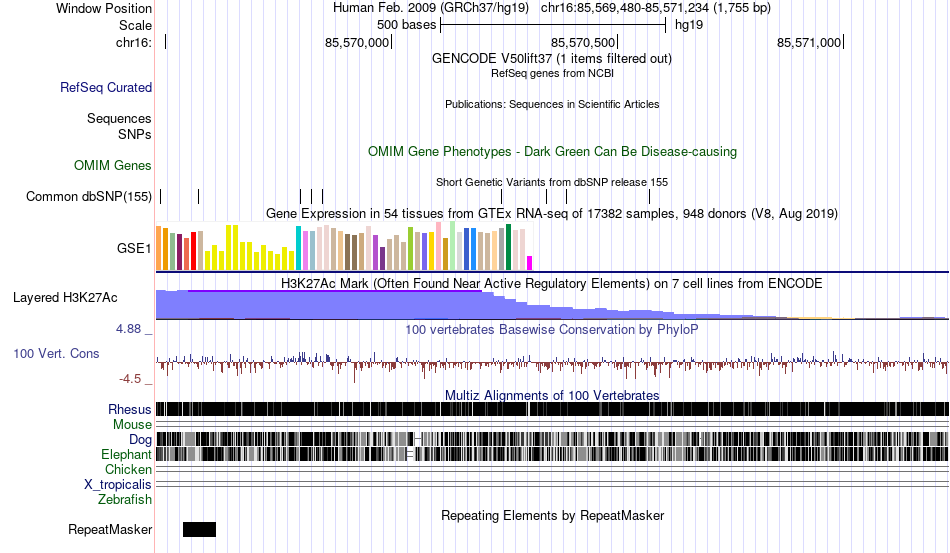The width and height of the screenshot is (950, 553).
Task: Click the black RepeatMasker element block
Action: click(199, 529)
